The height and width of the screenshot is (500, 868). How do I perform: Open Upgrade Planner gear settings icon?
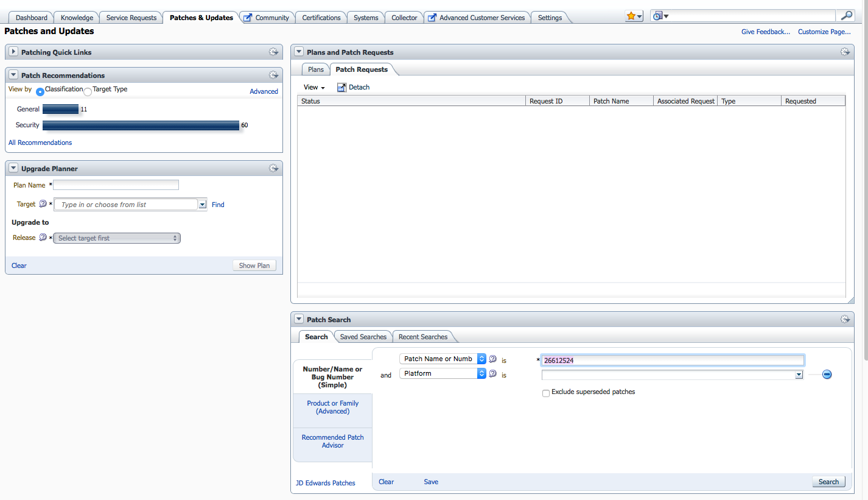(x=273, y=168)
